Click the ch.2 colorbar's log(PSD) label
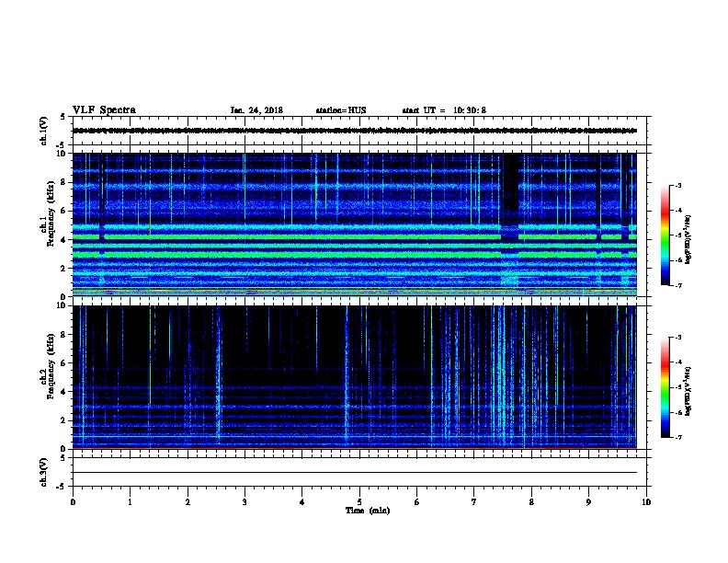 pyautogui.click(x=688, y=391)
